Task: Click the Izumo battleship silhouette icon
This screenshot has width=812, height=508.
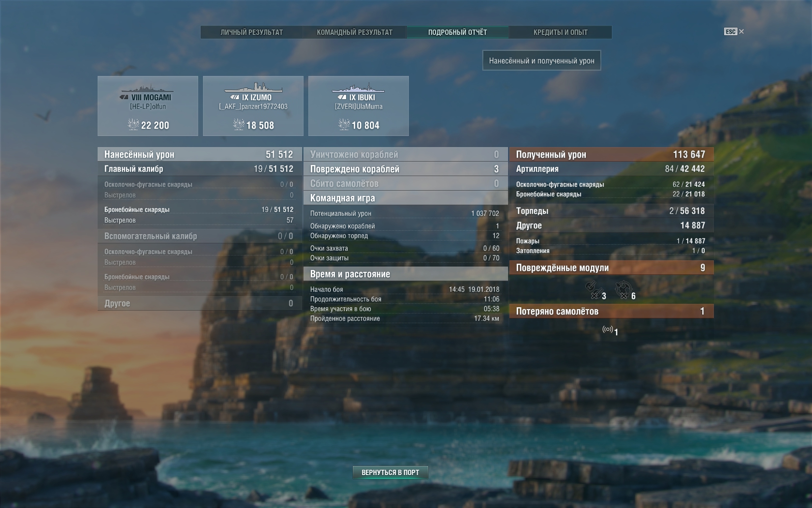Action: click(253, 88)
